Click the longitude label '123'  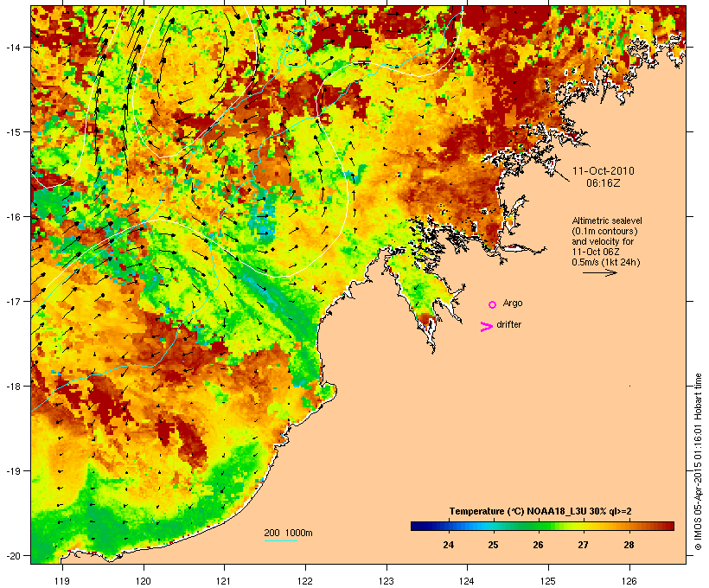tap(386, 581)
